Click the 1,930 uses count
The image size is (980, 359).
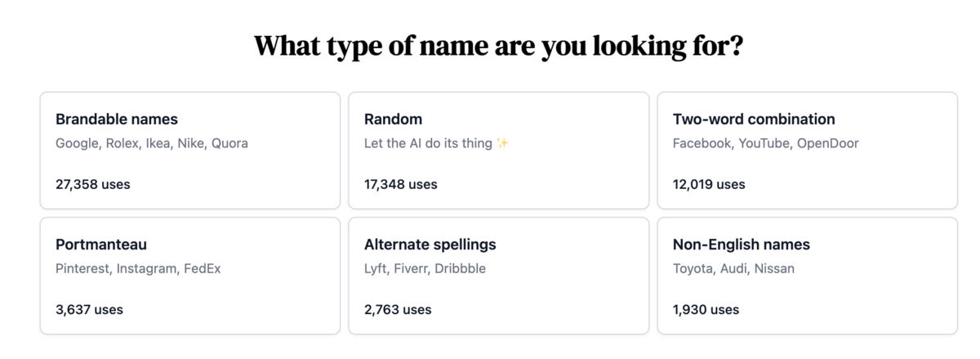pyautogui.click(x=706, y=309)
